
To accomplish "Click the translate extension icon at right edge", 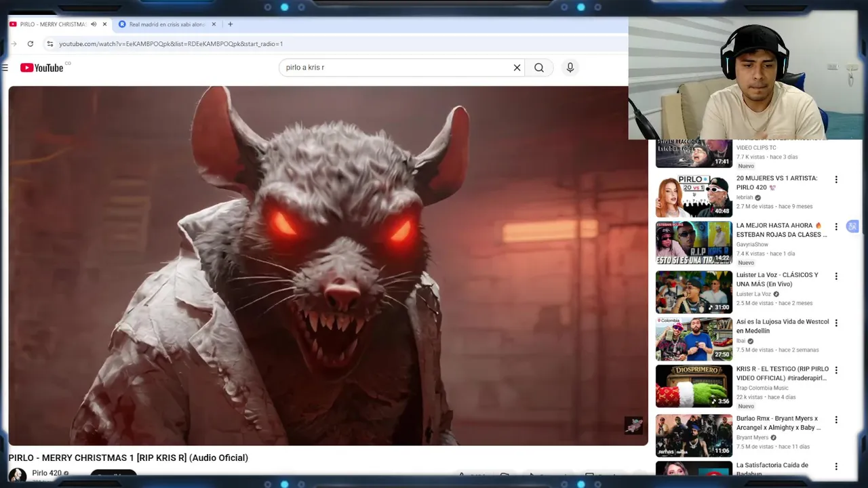I will point(852,226).
